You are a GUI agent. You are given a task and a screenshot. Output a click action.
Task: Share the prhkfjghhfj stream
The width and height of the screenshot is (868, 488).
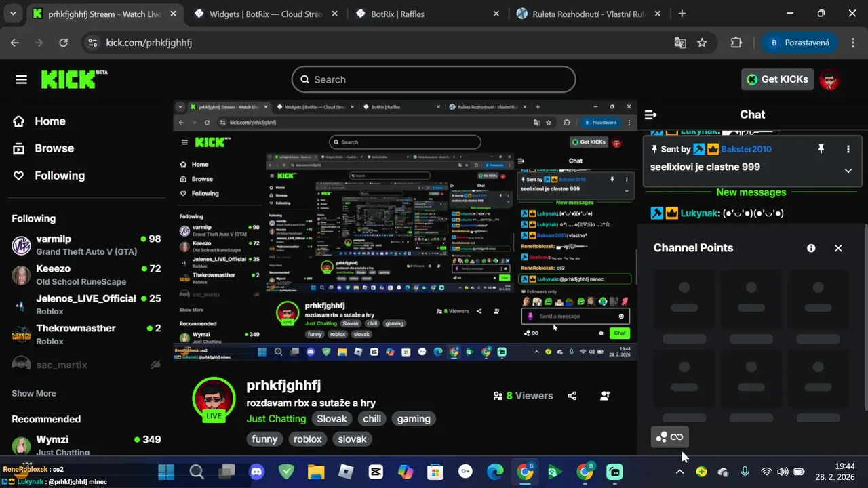pos(572,396)
